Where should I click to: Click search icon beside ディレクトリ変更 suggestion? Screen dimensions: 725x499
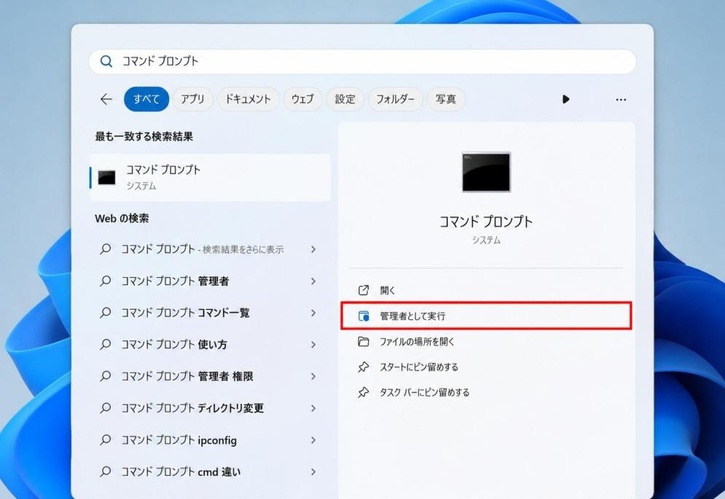coord(105,408)
